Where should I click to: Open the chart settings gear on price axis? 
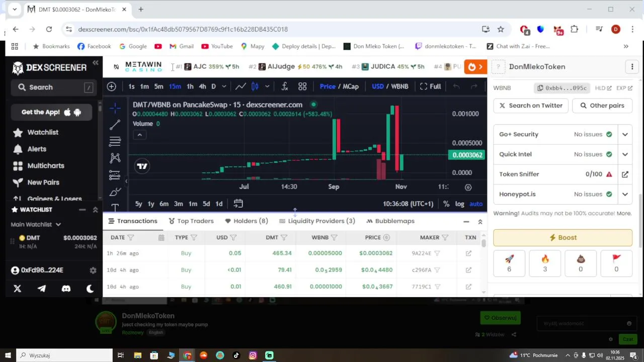tap(468, 187)
